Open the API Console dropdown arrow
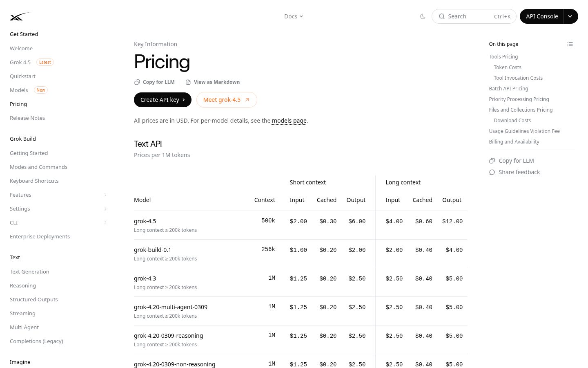The width and height of the screenshot is (588, 368). click(570, 16)
